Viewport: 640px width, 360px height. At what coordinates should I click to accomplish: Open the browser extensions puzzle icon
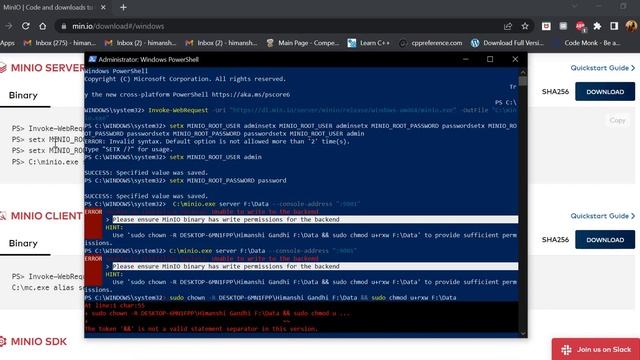coord(597,26)
